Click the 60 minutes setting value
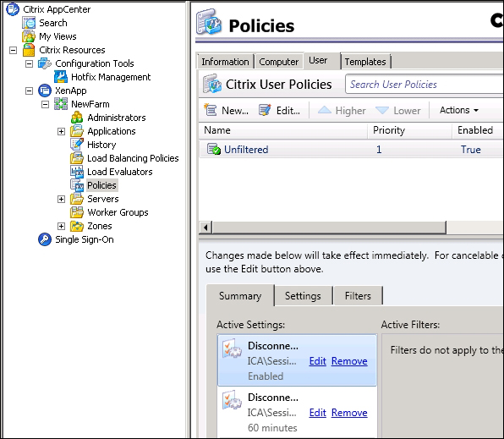 (x=272, y=428)
